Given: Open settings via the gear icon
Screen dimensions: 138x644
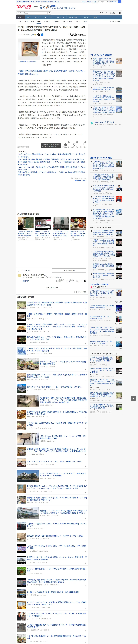Looking at the screenshot, I should pyautogui.click(x=120, y=13).
